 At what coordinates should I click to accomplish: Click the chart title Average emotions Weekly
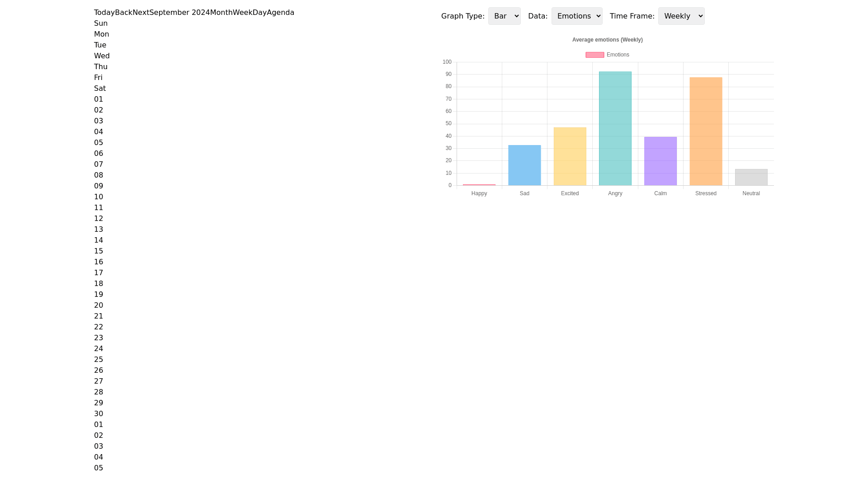pyautogui.click(x=608, y=40)
